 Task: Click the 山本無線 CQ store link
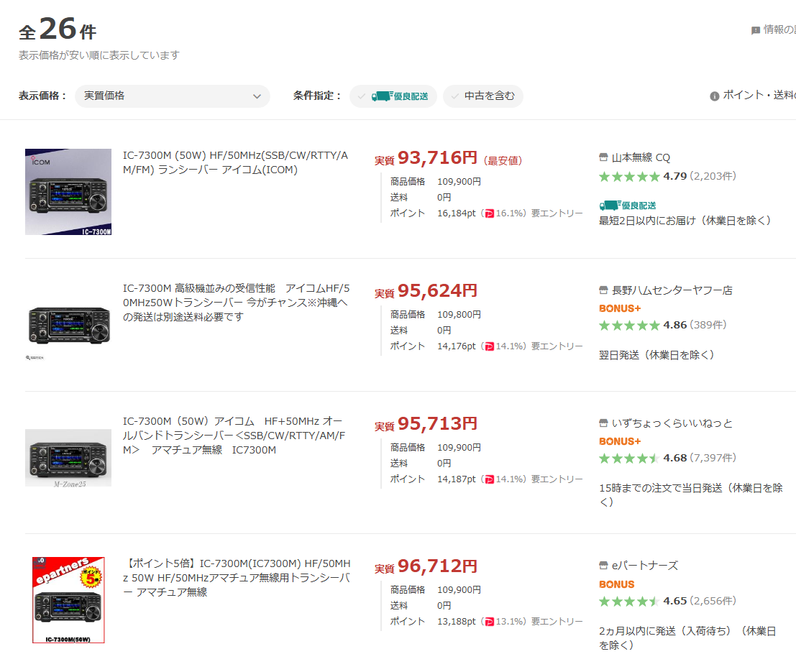tap(641, 157)
